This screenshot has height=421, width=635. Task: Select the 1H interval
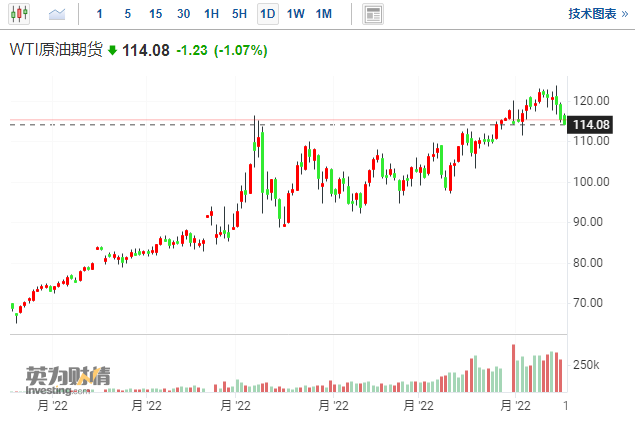pos(211,14)
